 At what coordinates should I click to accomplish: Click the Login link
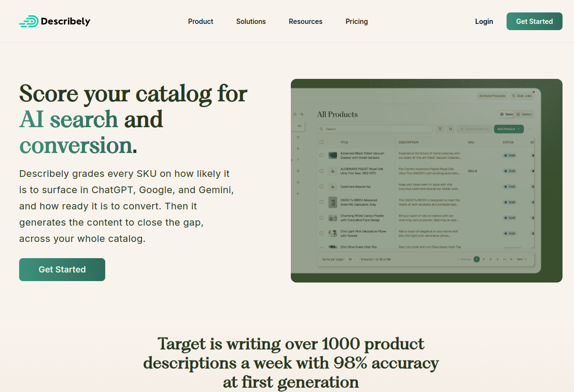pyautogui.click(x=484, y=22)
